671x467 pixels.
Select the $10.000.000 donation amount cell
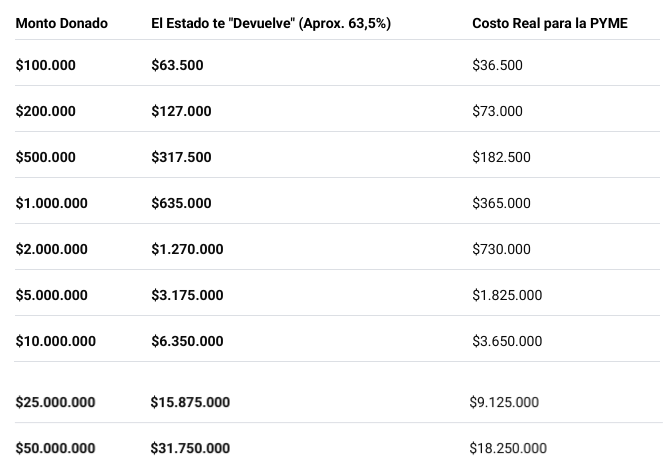[x=56, y=341]
